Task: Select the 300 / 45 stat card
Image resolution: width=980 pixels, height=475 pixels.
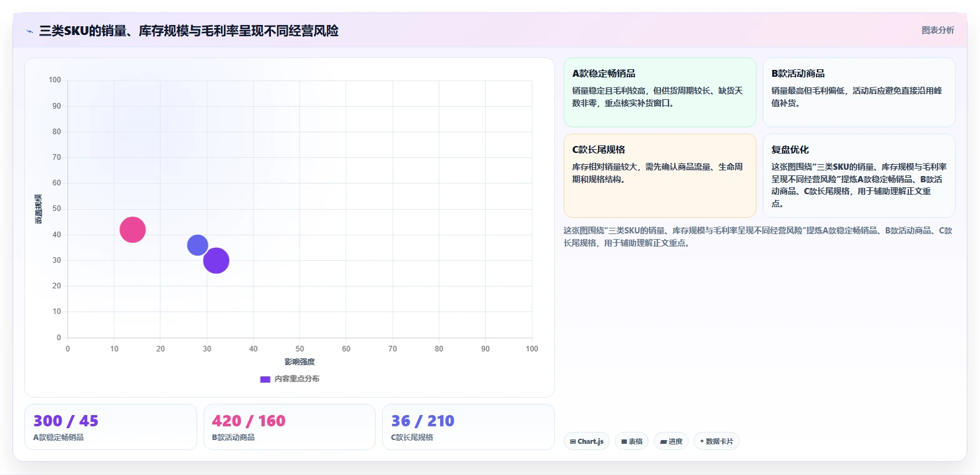Action: tap(110, 427)
